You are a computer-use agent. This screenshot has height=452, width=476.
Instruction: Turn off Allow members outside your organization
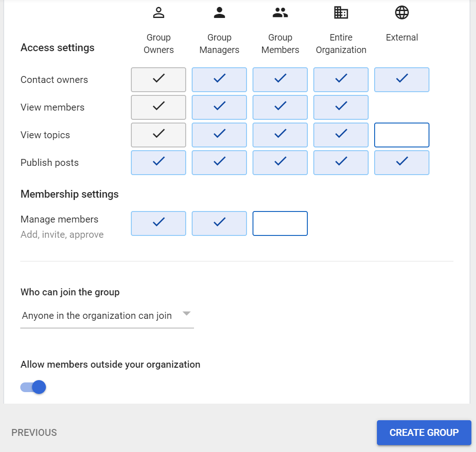[34, 387]
